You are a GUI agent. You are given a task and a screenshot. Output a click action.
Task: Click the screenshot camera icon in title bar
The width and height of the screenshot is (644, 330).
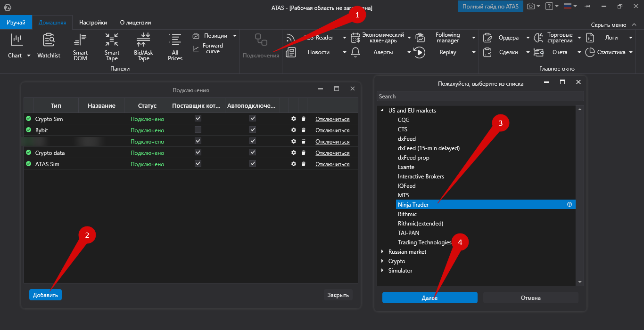click(x=531, y=6)
